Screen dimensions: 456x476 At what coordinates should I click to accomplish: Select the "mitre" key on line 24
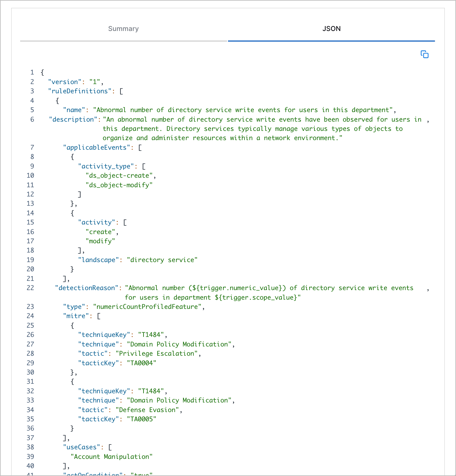[x=76, y=316]
